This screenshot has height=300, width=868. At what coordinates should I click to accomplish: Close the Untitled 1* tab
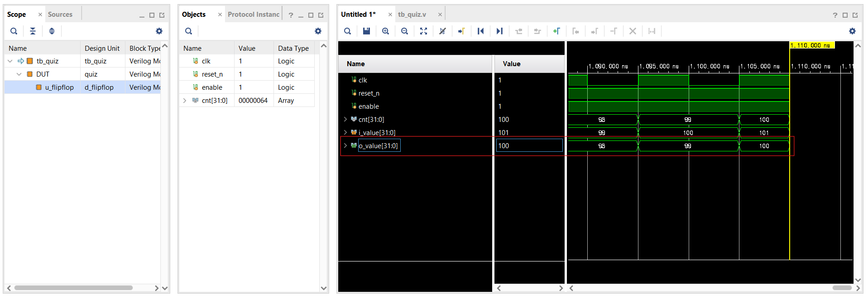pyautogui.click(x=390, y=15)
